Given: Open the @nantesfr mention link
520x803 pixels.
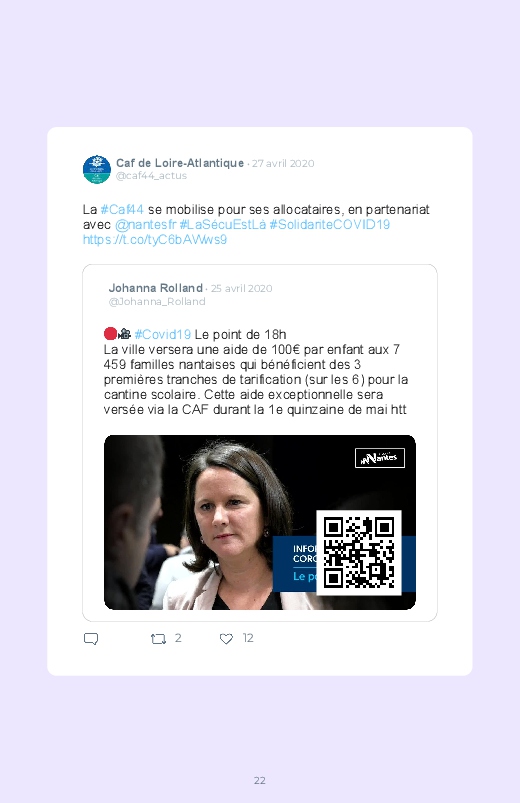Looking at the screenshot, I should click(145, 225).
